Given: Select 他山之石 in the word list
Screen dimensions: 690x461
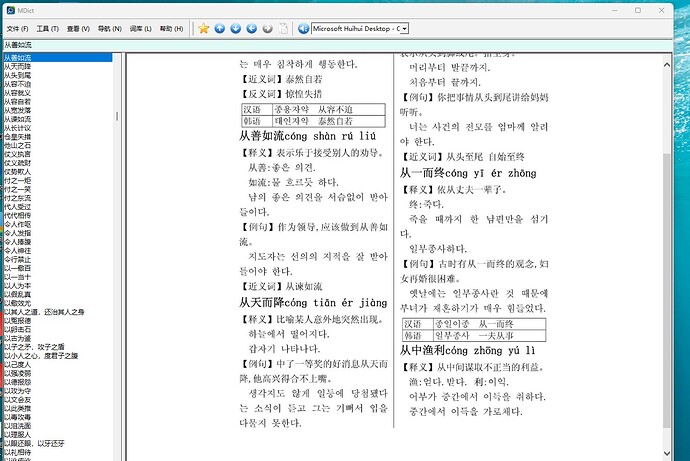Looking at the screenshot, I should (18, 146).
